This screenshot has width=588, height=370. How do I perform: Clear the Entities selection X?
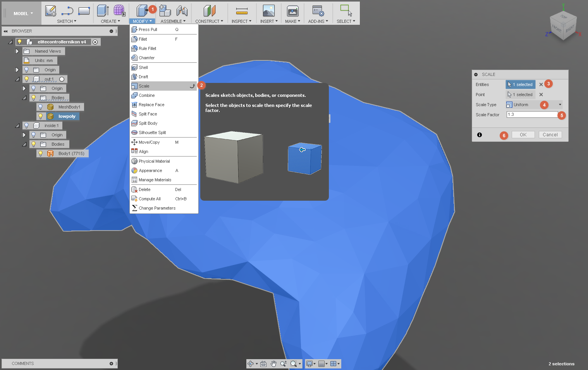pos(541,84)
